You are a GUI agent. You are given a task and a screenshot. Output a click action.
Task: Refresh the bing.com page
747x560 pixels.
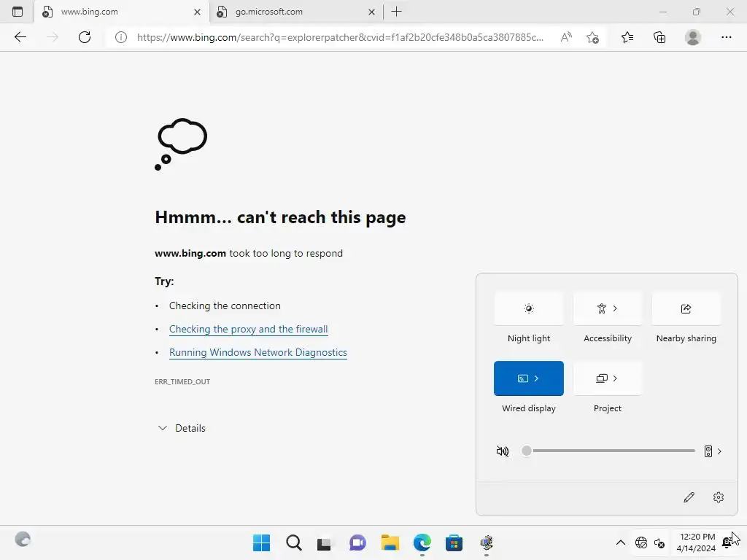pos(85,37)
